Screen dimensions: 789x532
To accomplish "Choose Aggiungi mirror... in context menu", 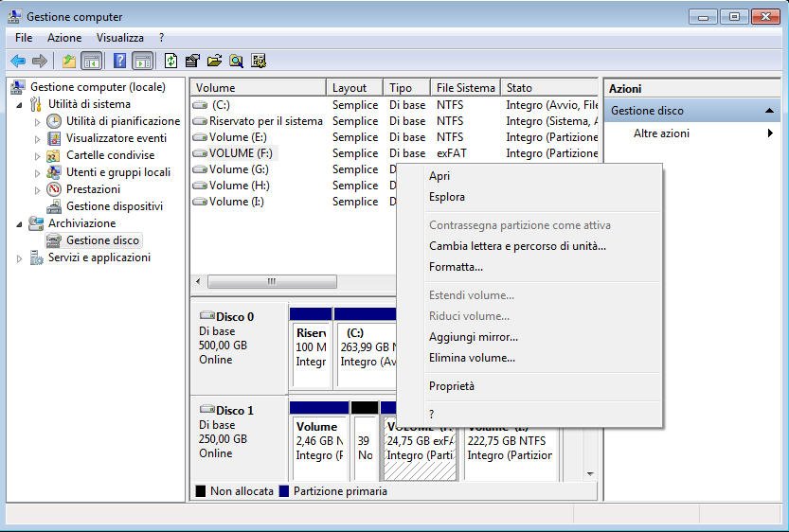I will point(529,337).
